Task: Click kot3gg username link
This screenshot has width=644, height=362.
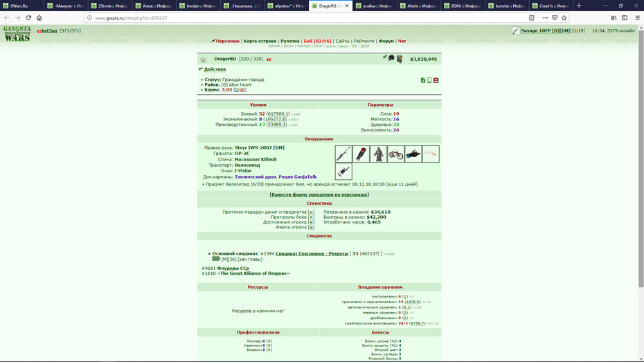Action: click(x=49, y=30)
